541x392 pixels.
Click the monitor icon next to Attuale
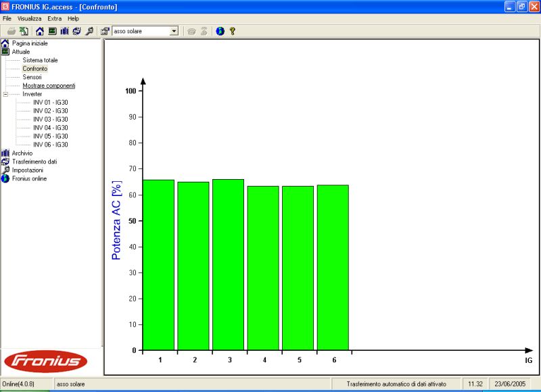pos(5,52)
